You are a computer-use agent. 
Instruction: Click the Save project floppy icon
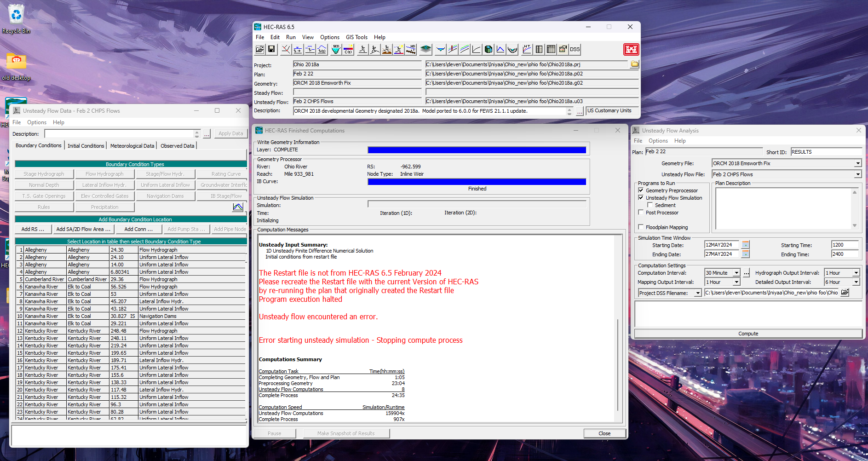point(271,49)
